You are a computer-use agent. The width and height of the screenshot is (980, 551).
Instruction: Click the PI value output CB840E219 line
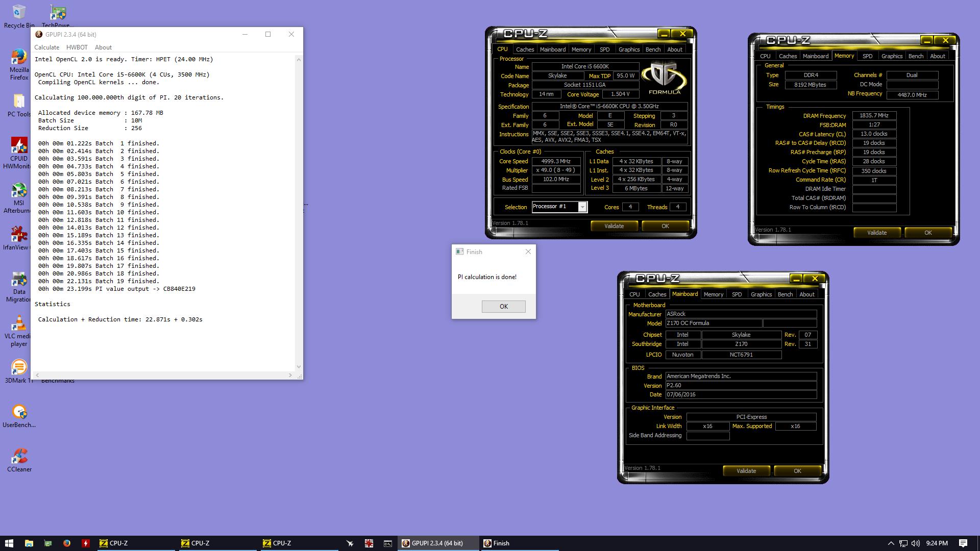[116, 289]
